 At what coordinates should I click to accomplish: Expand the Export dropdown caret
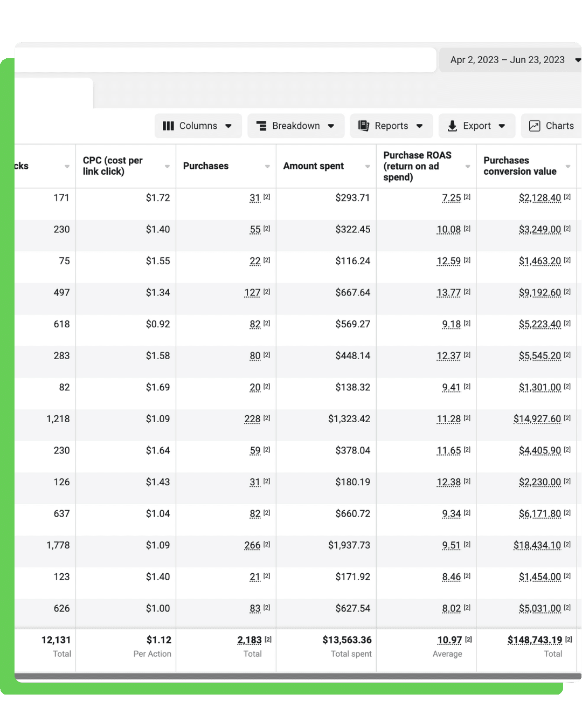(502, 126)
